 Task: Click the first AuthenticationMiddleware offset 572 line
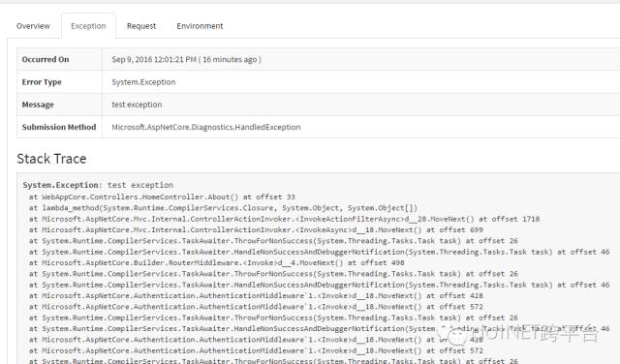(256, 307)
